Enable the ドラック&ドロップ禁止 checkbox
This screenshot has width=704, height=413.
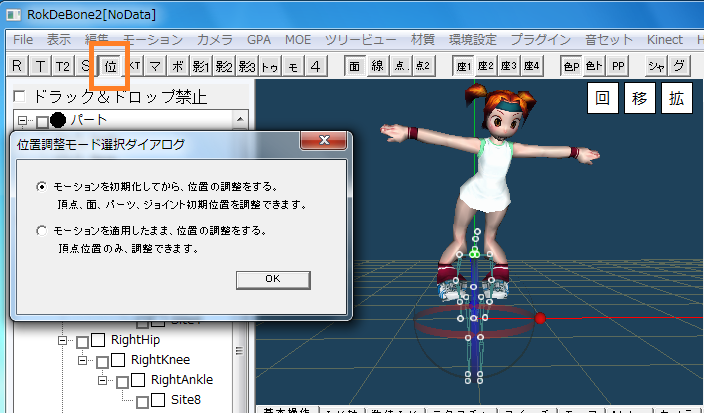click(x=19, y=98)
